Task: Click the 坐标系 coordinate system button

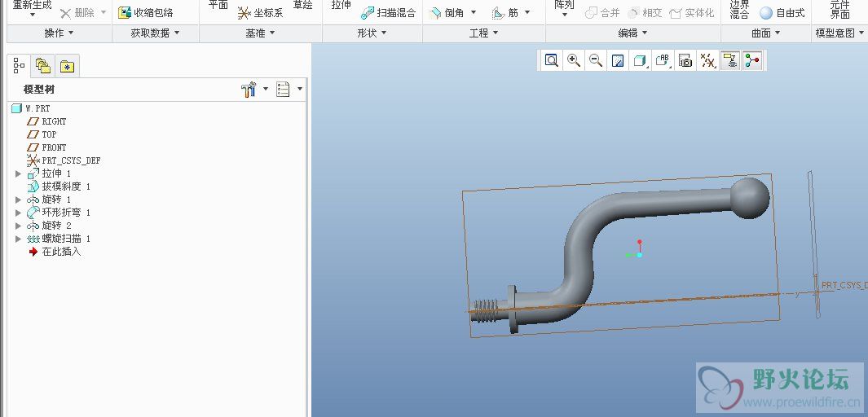Action: (x=260, y=13)
